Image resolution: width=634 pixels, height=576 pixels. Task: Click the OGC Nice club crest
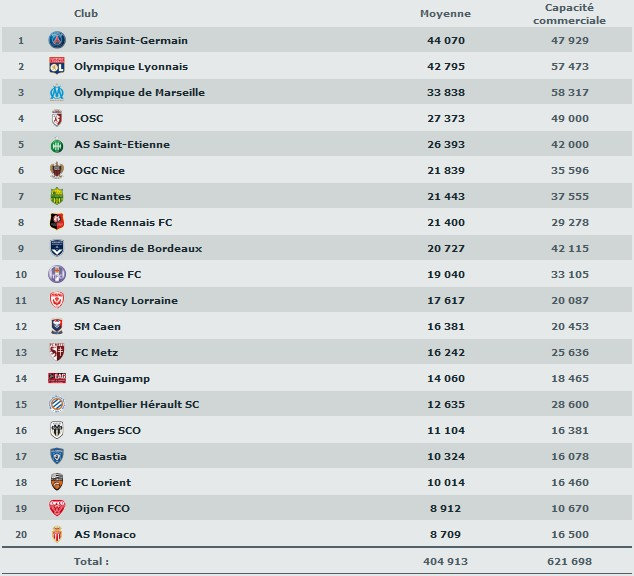(x=56, y=171)
